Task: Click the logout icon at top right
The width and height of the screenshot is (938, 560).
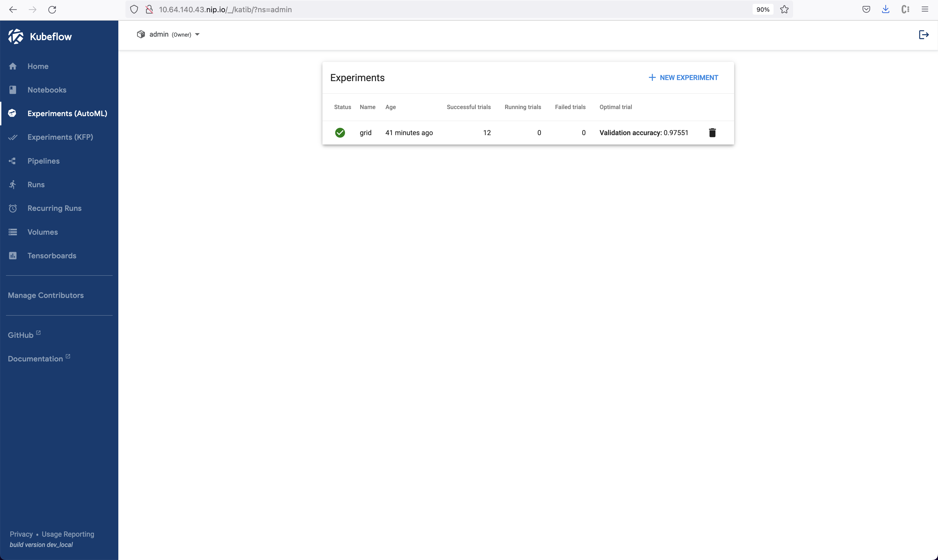Action: coord(923,35)
